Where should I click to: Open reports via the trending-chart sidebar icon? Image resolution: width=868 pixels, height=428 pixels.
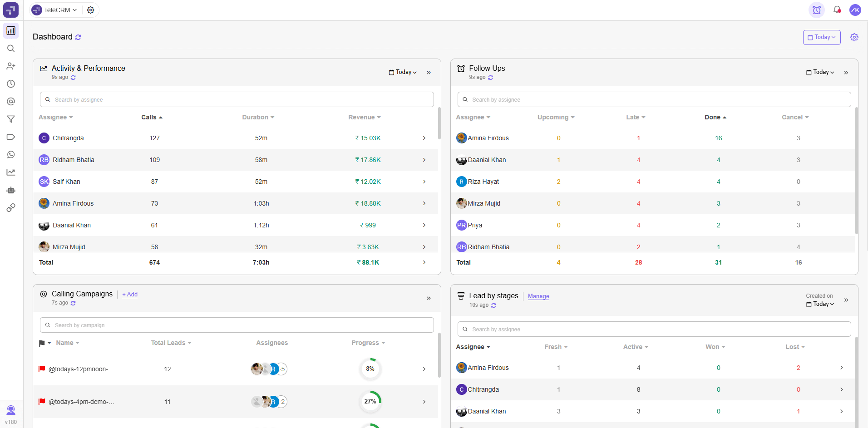[x=11, y=172]
